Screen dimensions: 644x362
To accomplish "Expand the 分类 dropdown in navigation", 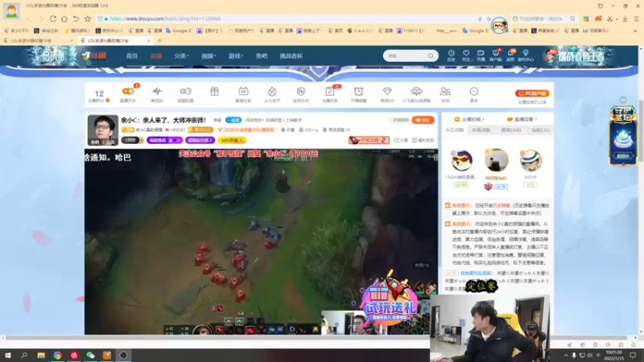I will (181, 56).
